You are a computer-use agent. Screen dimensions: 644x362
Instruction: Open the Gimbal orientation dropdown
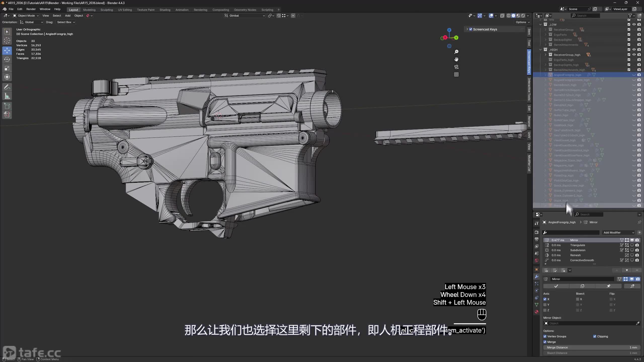click(x=245, y=16)
